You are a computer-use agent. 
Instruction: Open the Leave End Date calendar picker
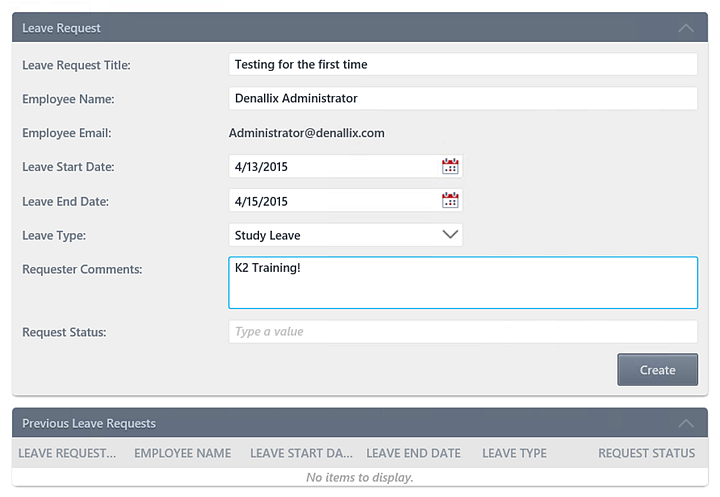point(450,200)
